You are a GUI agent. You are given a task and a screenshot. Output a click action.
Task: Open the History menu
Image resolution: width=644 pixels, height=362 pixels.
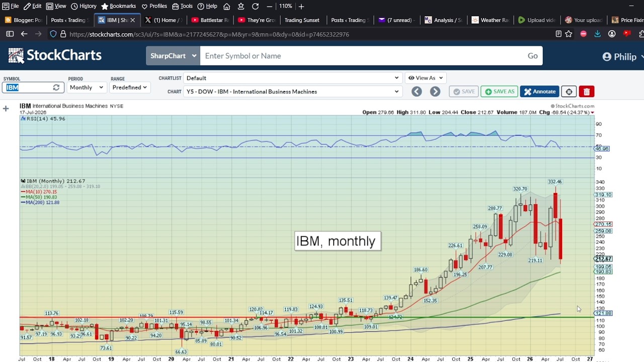[84, 6]
